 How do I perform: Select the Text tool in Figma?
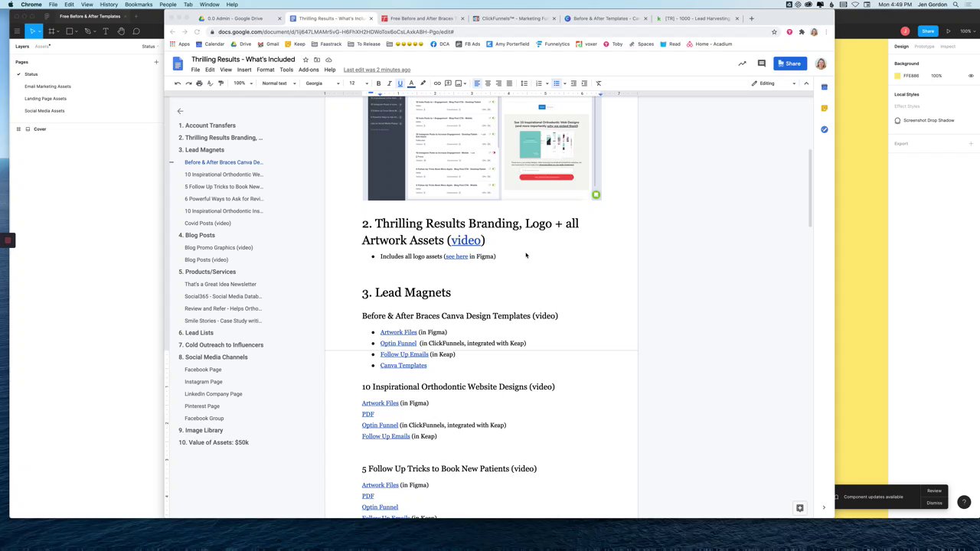pos(106,31)
